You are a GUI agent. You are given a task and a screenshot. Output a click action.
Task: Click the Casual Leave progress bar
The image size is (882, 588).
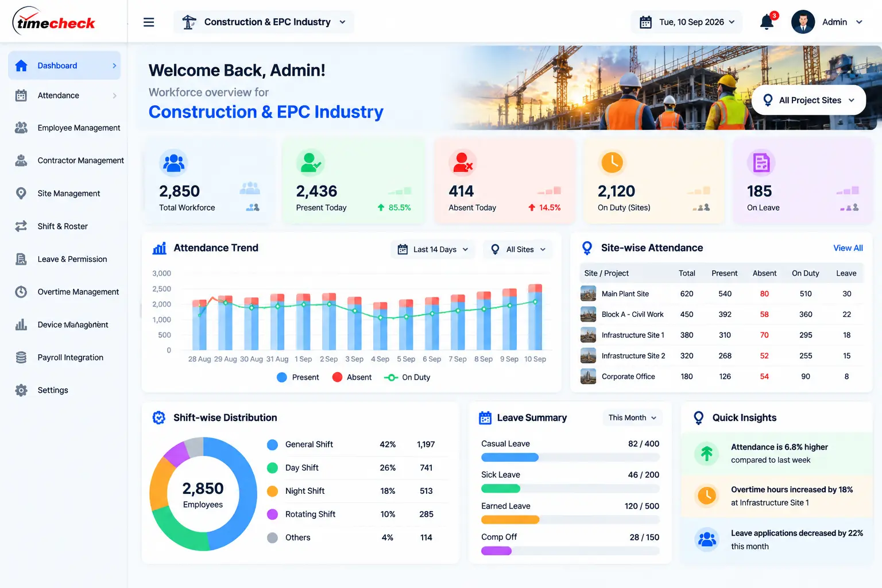click(570, 458)
